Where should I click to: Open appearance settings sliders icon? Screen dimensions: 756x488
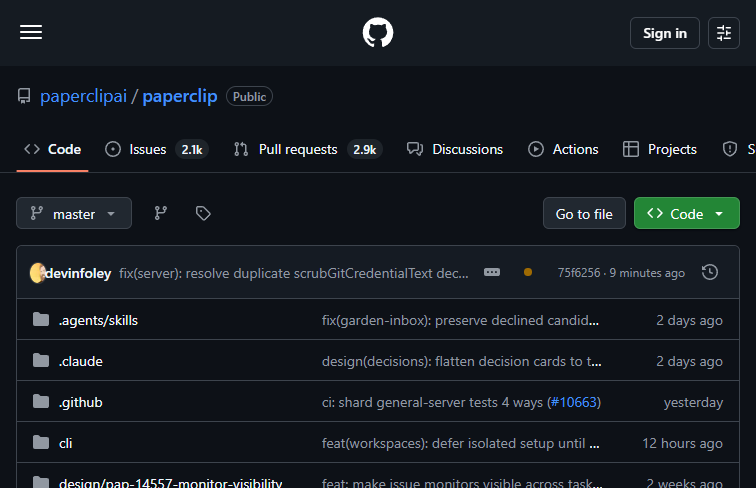pos(724,33)
